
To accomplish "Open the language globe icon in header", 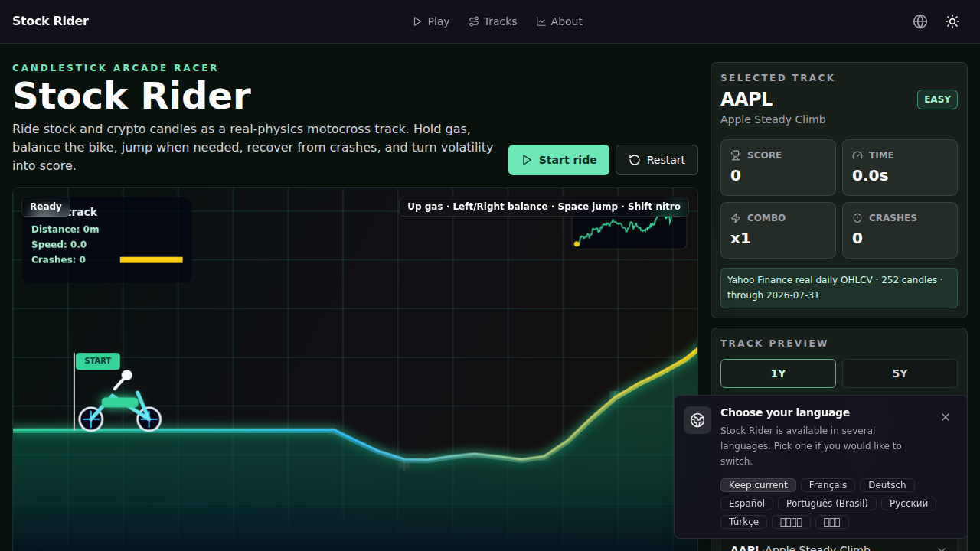I will tap(920, 21).
